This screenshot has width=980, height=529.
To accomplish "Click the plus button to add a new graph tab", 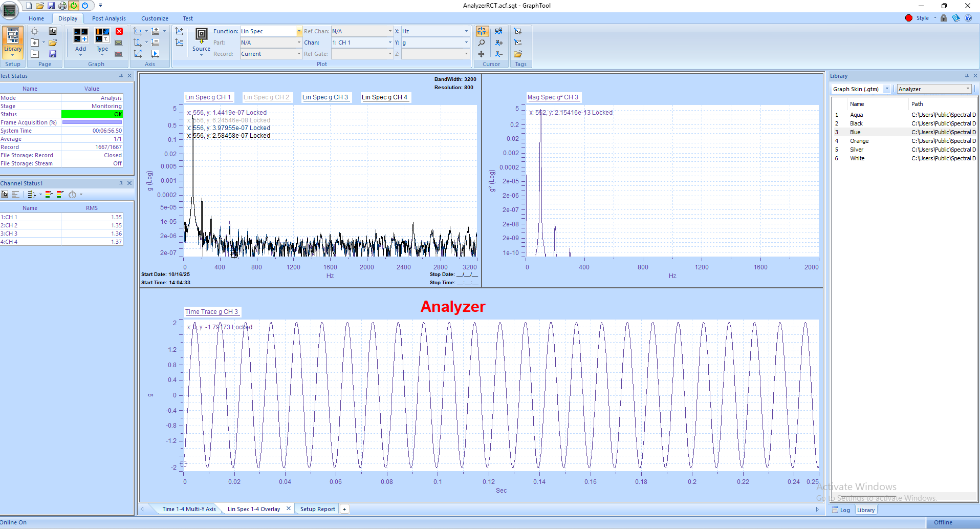I will [x=344, y=509].
